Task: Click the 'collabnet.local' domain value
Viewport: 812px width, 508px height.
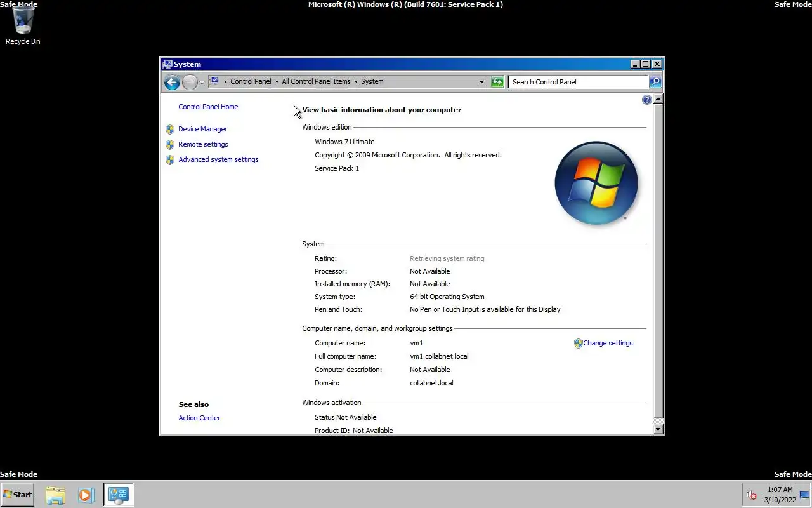Action: tap(431, 383)
